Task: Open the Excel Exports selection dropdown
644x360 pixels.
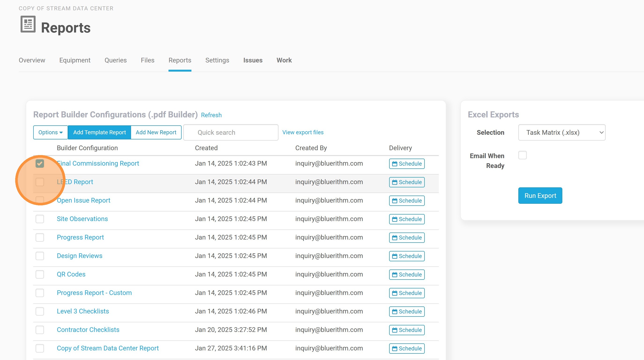Action: click(x=561, y=132)
